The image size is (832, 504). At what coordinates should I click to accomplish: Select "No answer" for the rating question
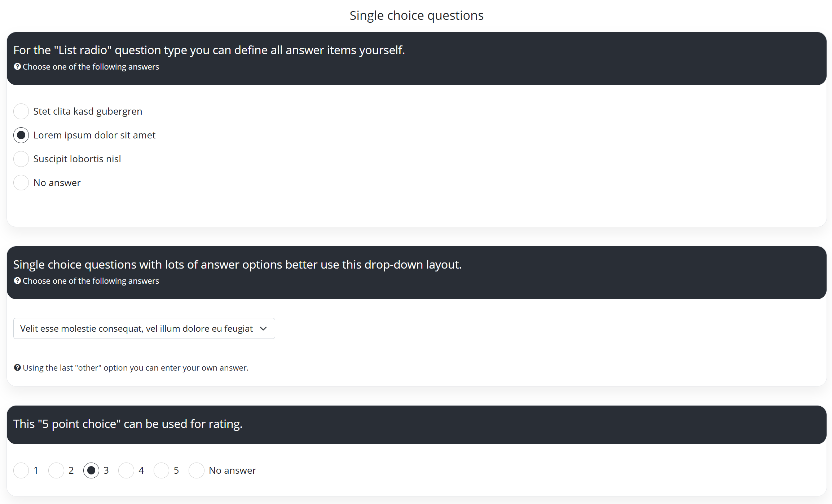[x=197, y=470]
